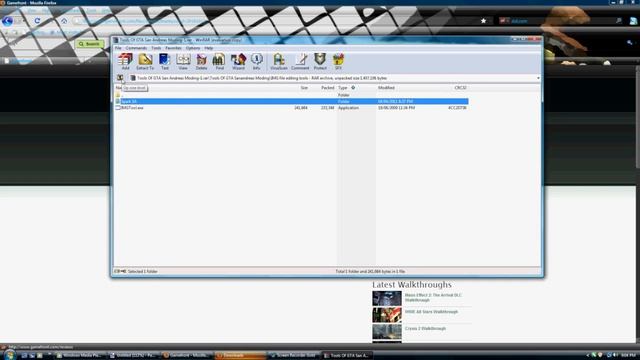The height and width of the screenshot is (360, 640).
Task: Switch to Screen Recorder Gold taskbar button
Action: coord(293,356)
